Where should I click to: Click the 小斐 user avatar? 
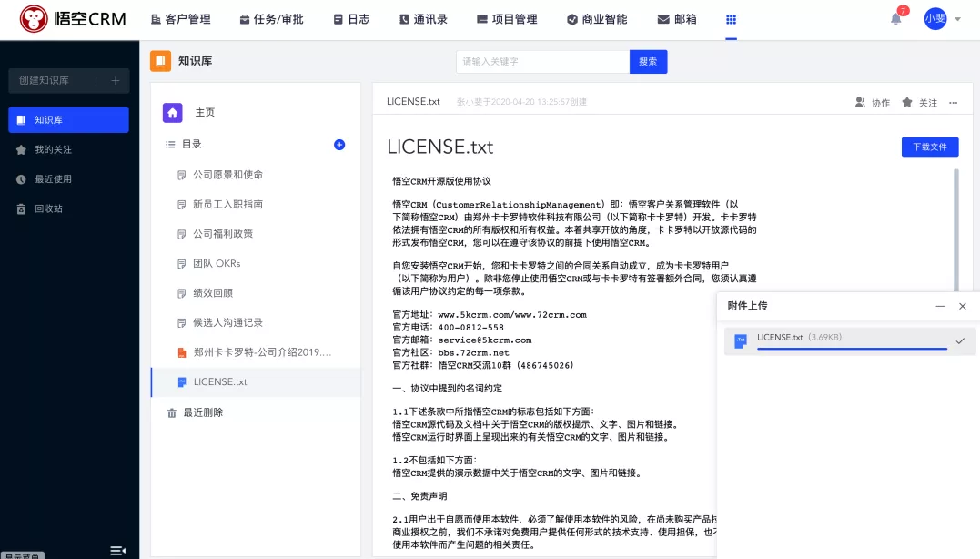click(x=935, y=19)
